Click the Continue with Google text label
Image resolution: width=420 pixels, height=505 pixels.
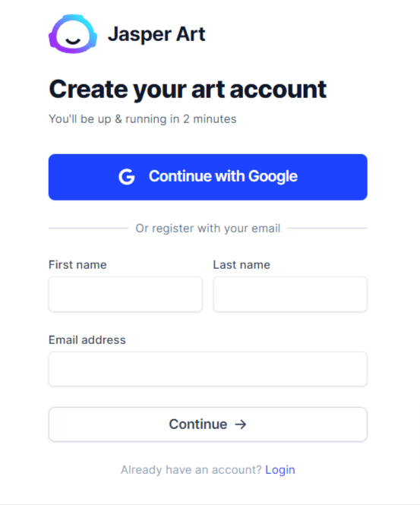click(x=223, y=176)
